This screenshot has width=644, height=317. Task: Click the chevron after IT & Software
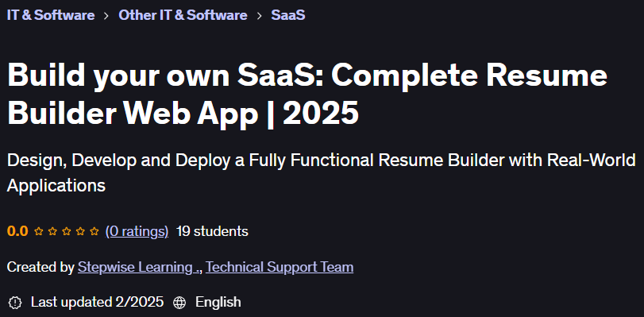[x=106, y=16]
